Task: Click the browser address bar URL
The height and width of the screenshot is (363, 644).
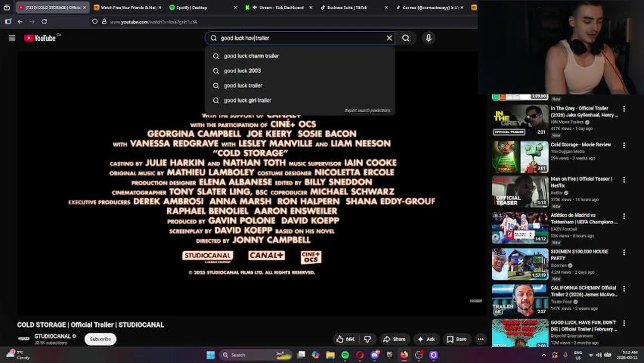Action: pyautogui.click(x=154, y=22)
